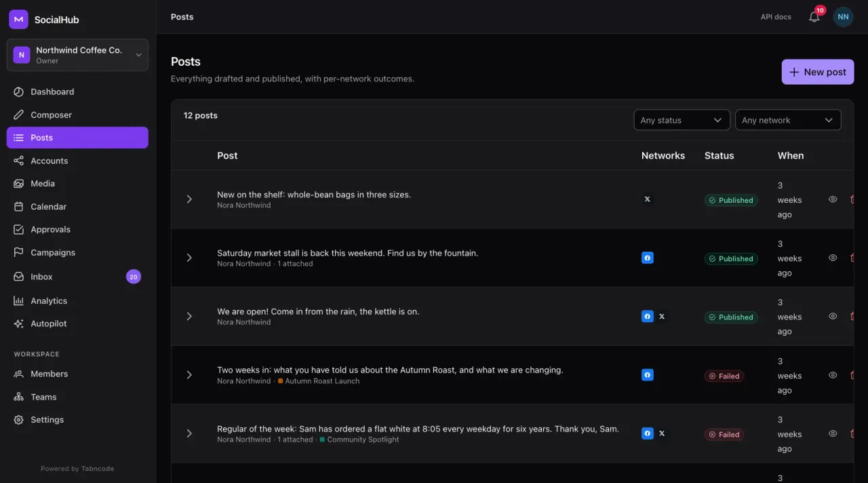Open Teams under Workspace
The image size is (868, 483).
point(77,397)
